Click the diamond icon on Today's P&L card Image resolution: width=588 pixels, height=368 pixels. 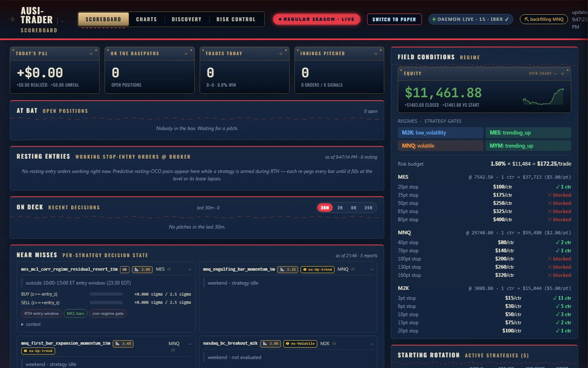coord(91,54)
